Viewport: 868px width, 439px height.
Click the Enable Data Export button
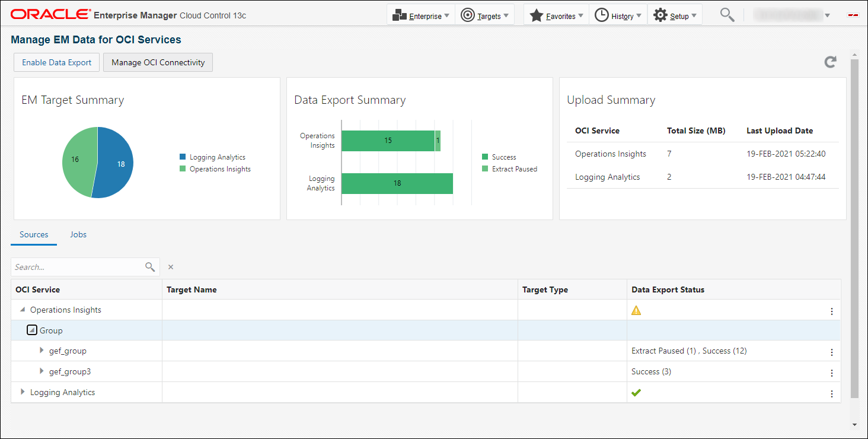[x=57, y=62]
